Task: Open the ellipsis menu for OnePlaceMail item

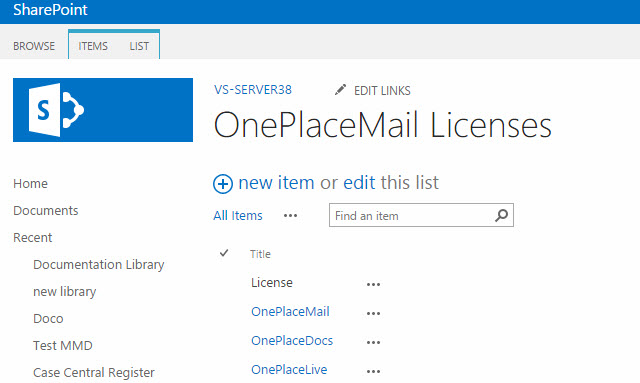Action: tap(373, 313)
